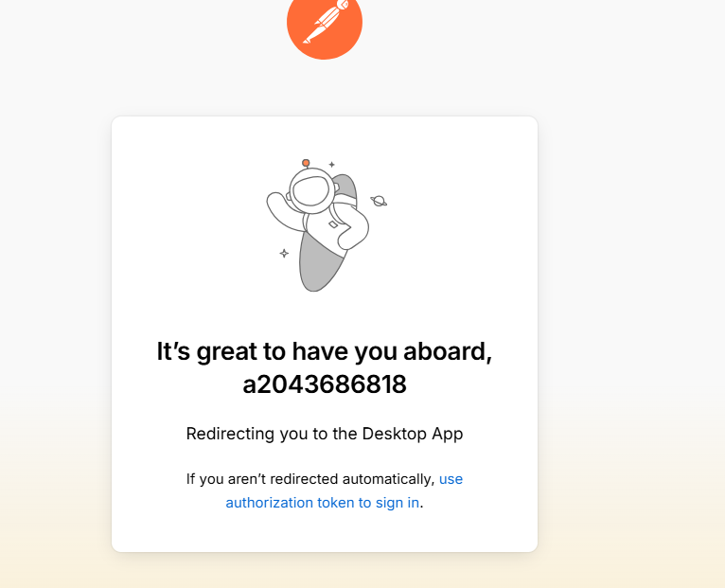Click the astronaut's arm resting on hip
725x588 pixels.
point(354,231)
